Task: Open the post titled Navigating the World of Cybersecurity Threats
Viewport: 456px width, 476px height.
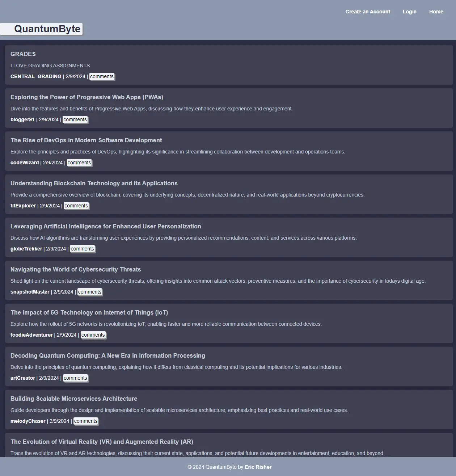Action: (76, 269)
